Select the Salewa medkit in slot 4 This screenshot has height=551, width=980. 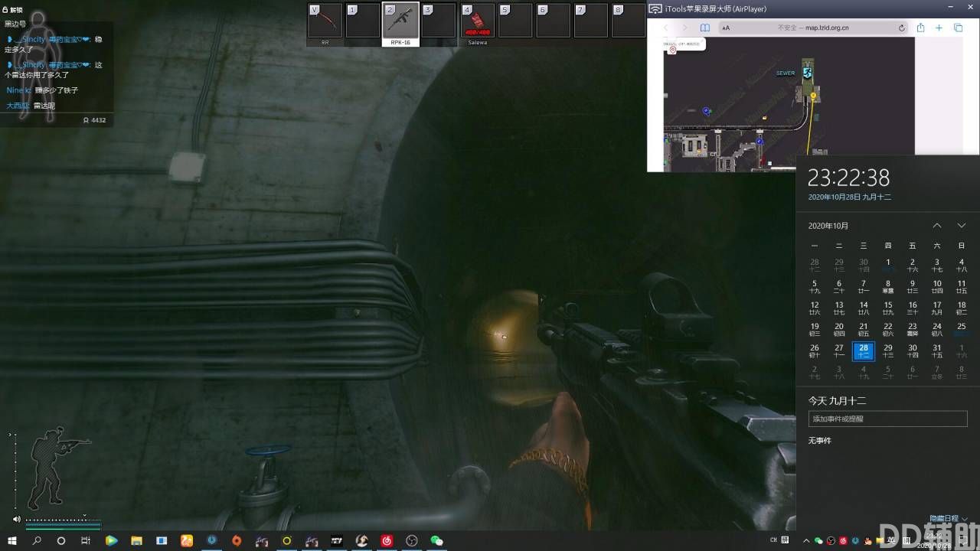click(x=477, y=21)
